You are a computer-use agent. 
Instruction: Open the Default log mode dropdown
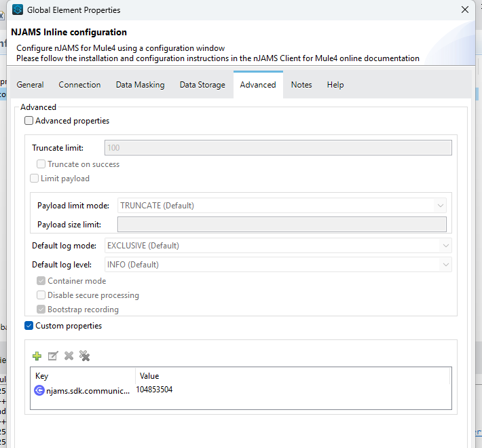[278, 246]
